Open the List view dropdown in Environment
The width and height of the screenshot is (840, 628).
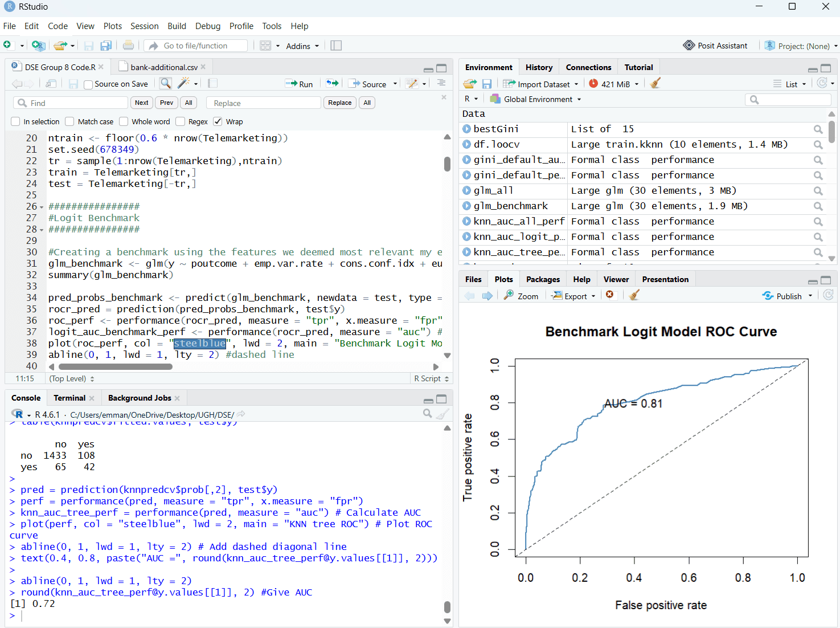(x=790, y=84)
